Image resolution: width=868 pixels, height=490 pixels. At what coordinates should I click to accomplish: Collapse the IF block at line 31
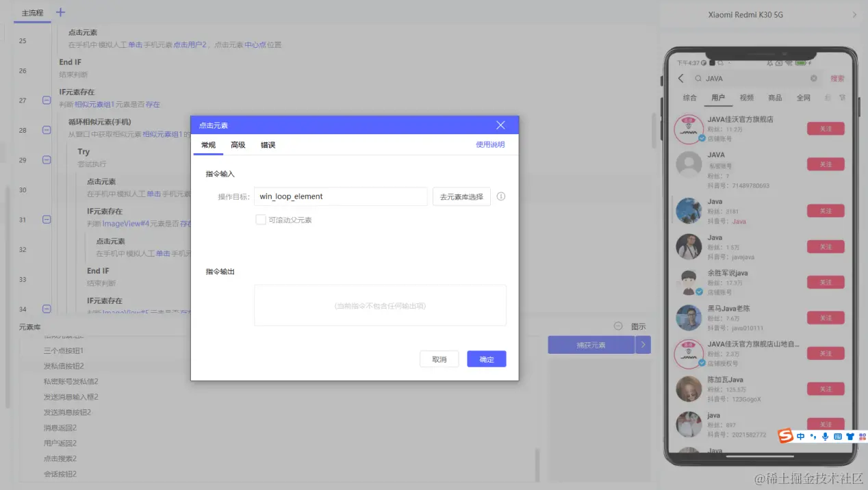pyautogui.click(x=47, y=220)
